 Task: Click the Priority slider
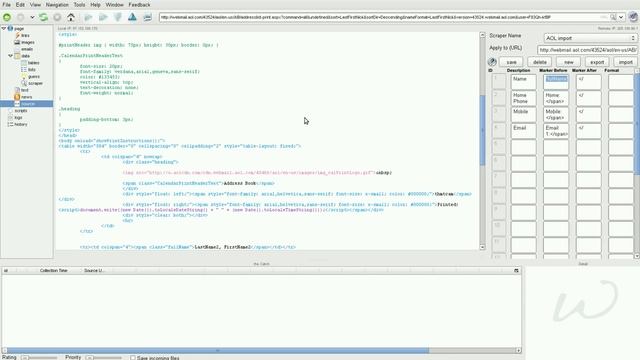click(x=104, y=358)
